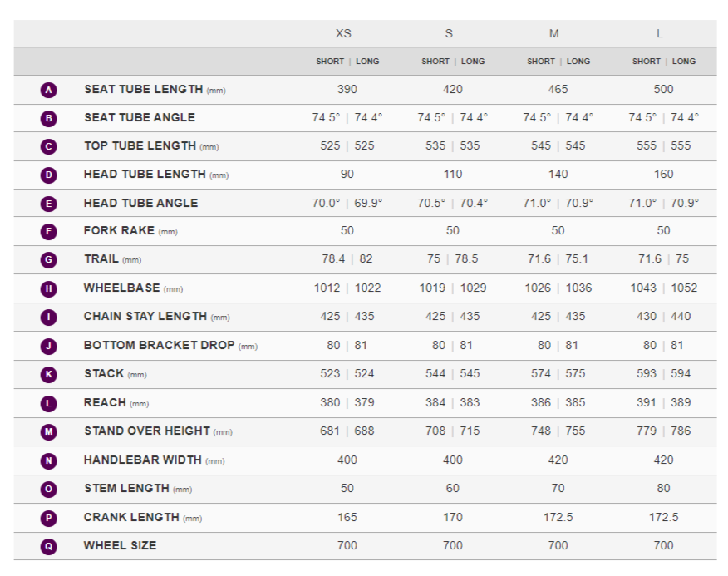The width and height of the screenshot is (728, 576).
Task: Click the K badge beside Stack
Action: (49, 374)
